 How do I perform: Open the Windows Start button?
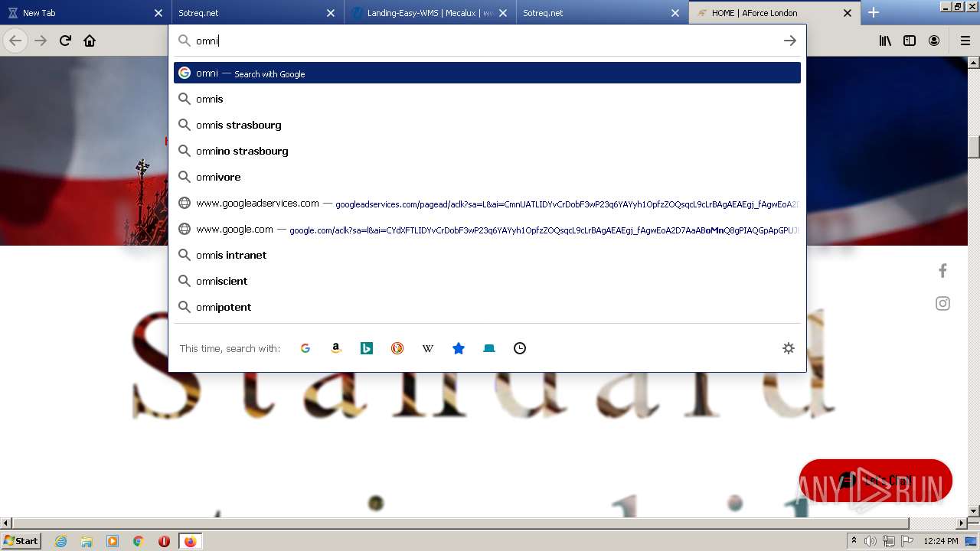pyautogui.click(x=21, y=541)
